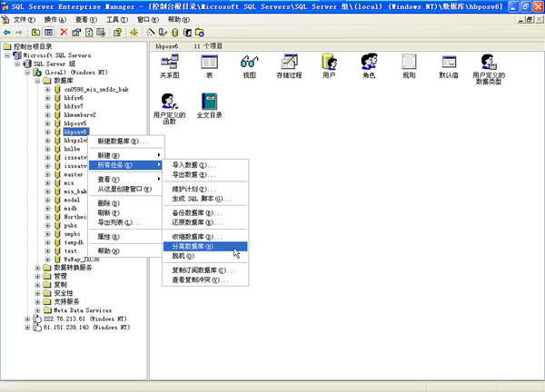Click the New database cylinder toolbar icon

point(174,33)
